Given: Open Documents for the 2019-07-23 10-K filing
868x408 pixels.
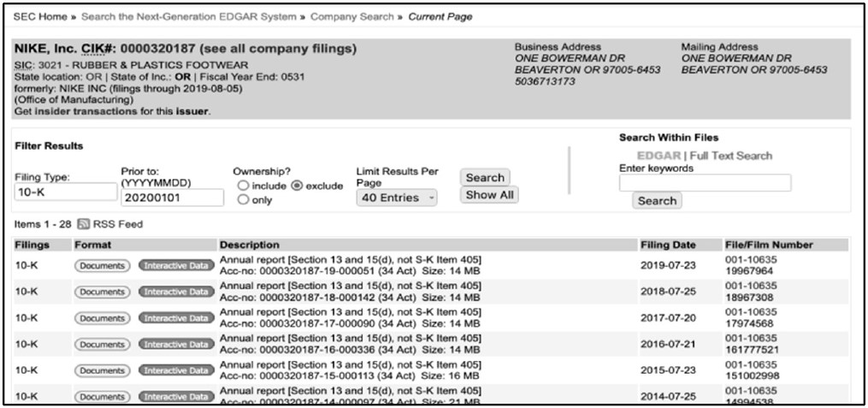Looking at the screenshot, I should click(x=102, y=266).
